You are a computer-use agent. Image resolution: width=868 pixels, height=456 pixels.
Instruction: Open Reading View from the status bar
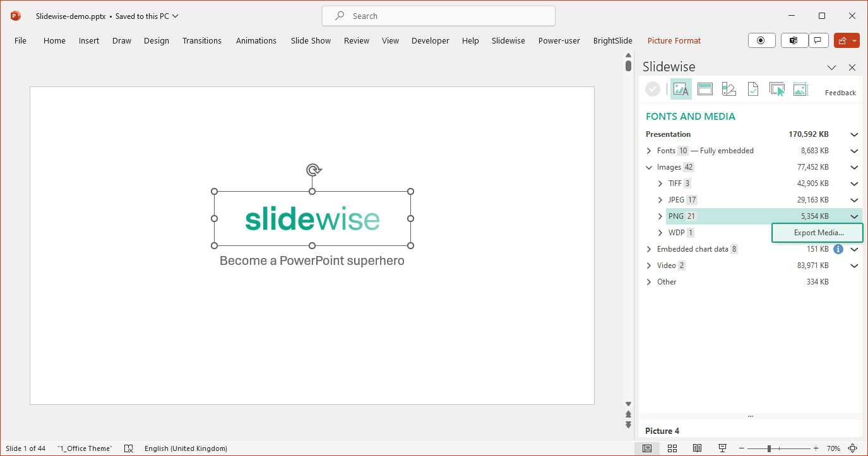point(697,448)
